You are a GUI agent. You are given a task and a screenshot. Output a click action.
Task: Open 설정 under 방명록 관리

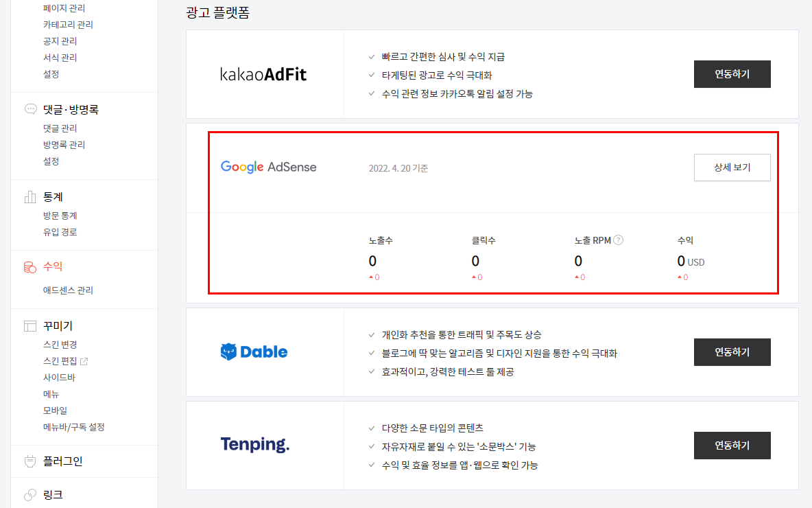click(x=51, y=161)
